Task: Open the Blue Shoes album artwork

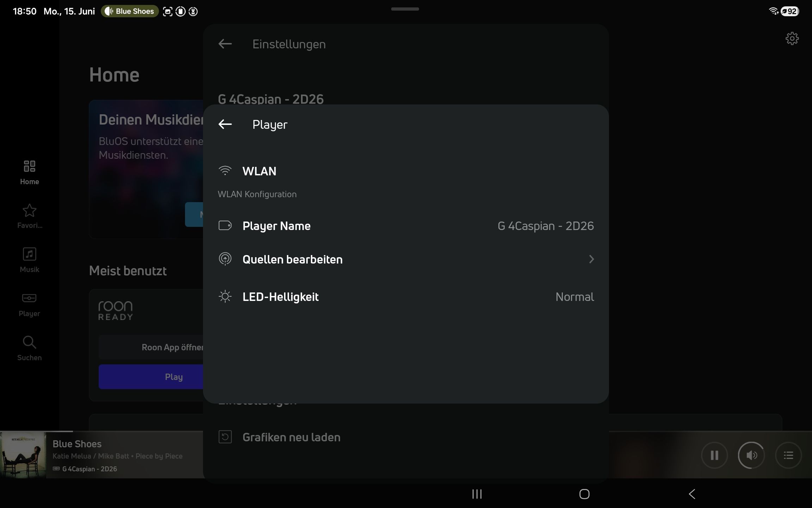Action: pos(23,455)
